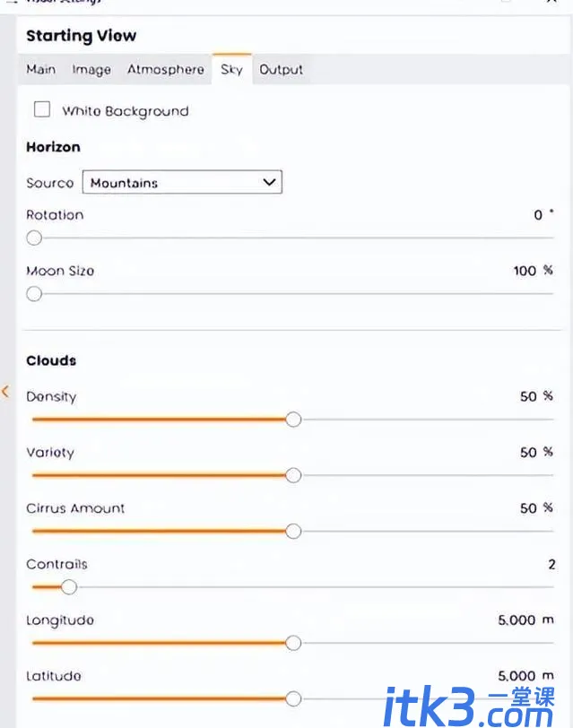This screenshot has height=728, width=573.
Task: Click the Longitude slider handle
Action: coord(293,643)
